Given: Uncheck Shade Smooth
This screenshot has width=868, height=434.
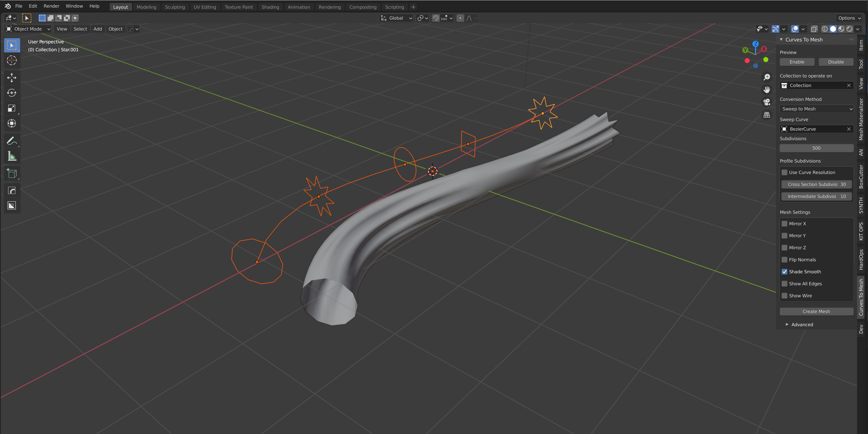Looking at the screenshot, I should (x=785, y=272).
